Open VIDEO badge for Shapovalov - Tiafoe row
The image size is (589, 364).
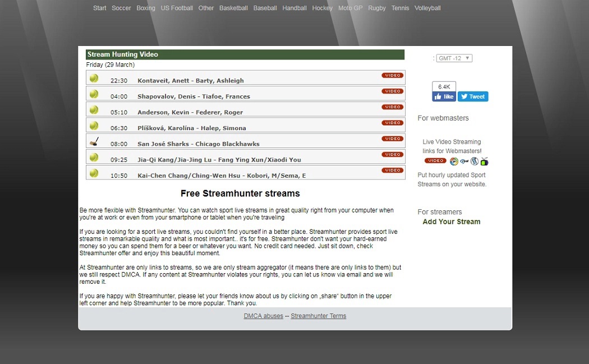point(393,91)
